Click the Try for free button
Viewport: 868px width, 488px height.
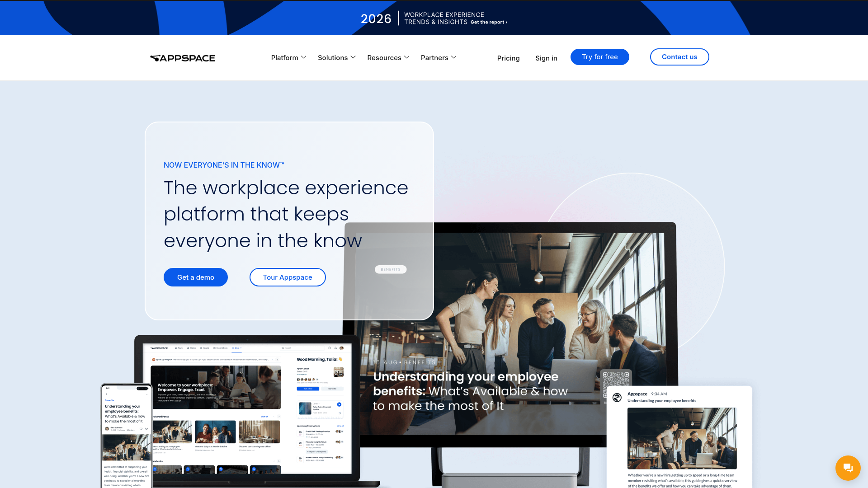coord(599,57)
